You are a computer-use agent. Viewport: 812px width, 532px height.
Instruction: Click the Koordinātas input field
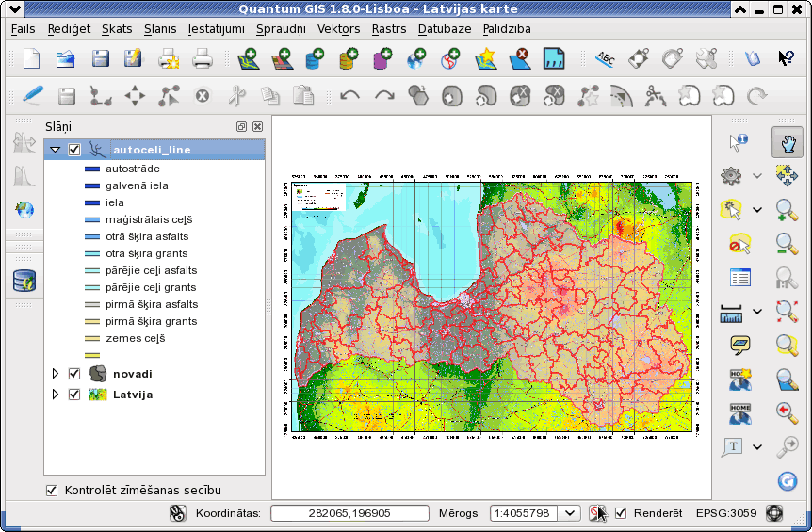[349, 513]
